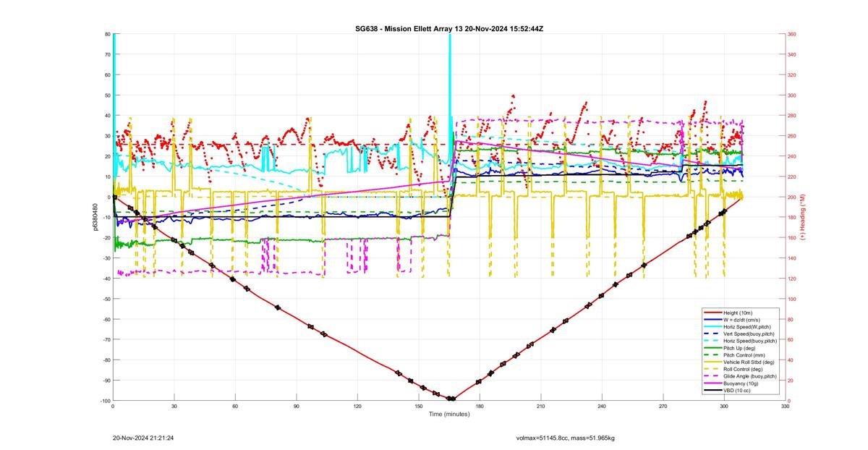Click the left y-axis tick label '80'

click(106, 34)
